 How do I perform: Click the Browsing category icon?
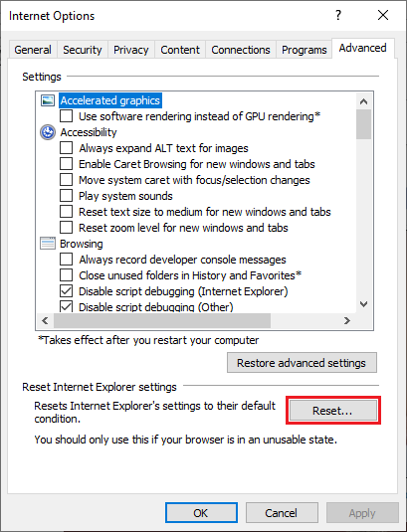click(x=48, y=244)
